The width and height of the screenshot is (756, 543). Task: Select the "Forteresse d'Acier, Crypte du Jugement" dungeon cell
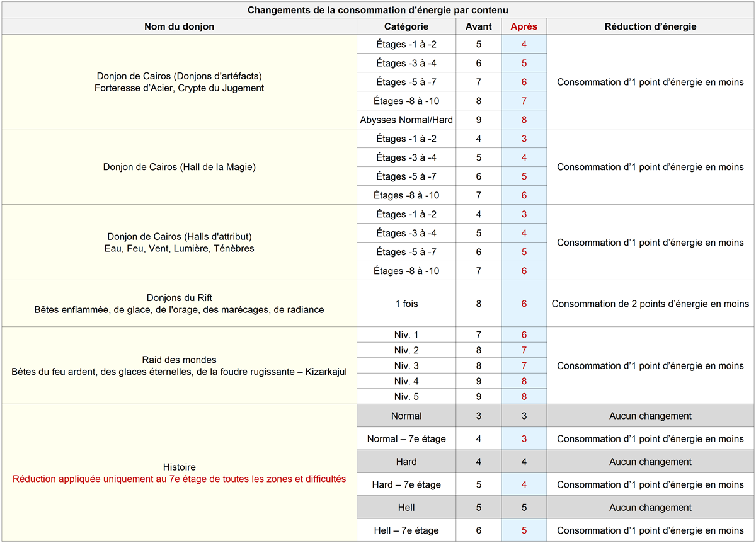pos(179,88)
